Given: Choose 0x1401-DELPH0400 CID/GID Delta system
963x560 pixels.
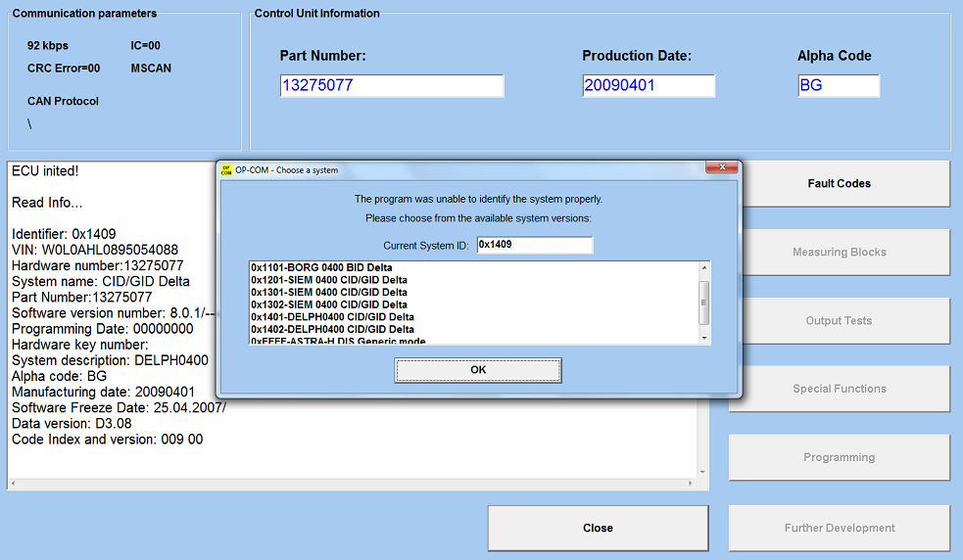Looking at the screenshot, I should [x=332, y=317].
